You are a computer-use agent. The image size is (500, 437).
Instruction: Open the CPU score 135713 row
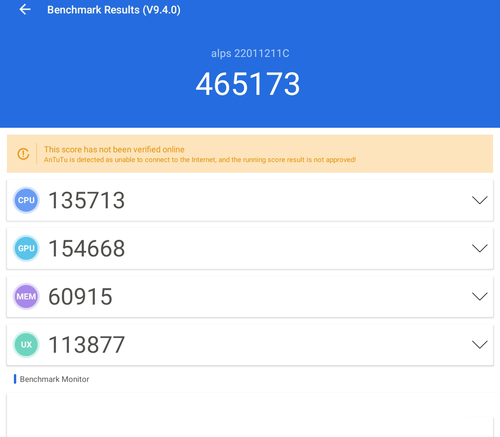(250, 200)
